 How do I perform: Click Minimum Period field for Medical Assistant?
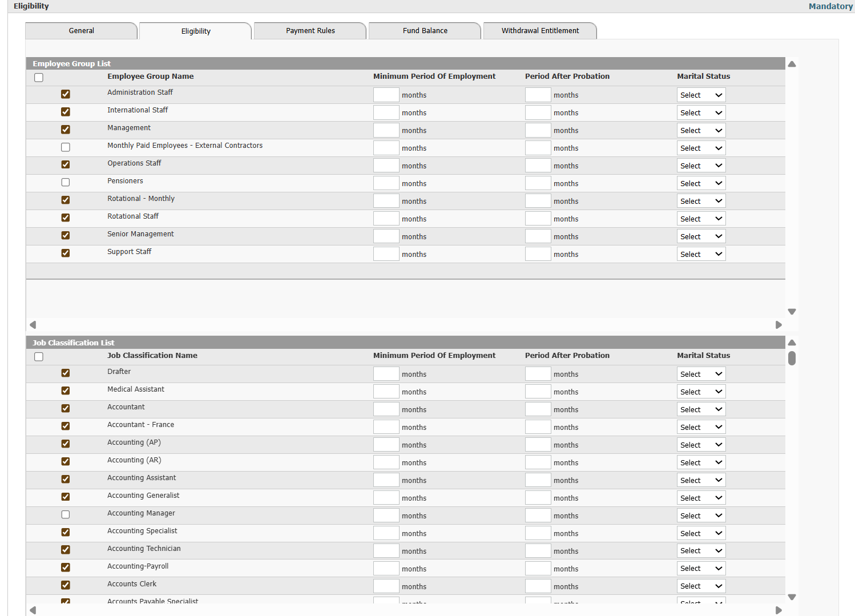(386, 392)
